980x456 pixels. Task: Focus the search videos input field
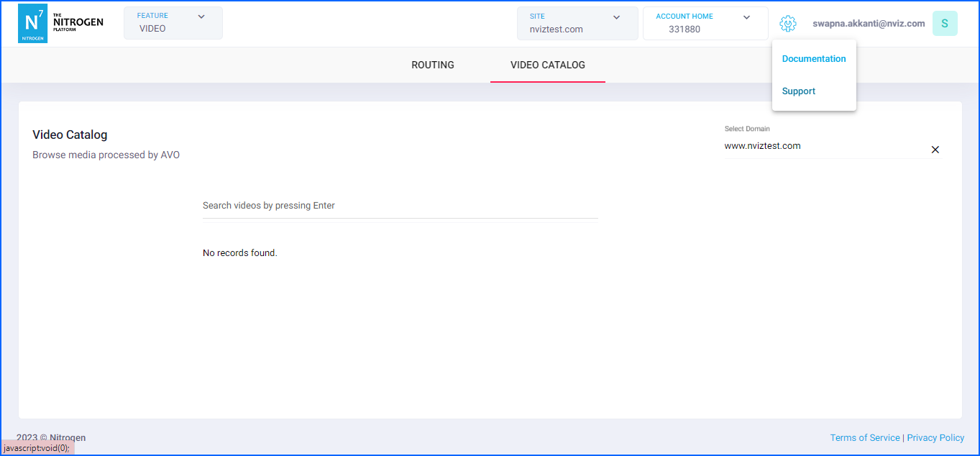click(x=400, y=206)
